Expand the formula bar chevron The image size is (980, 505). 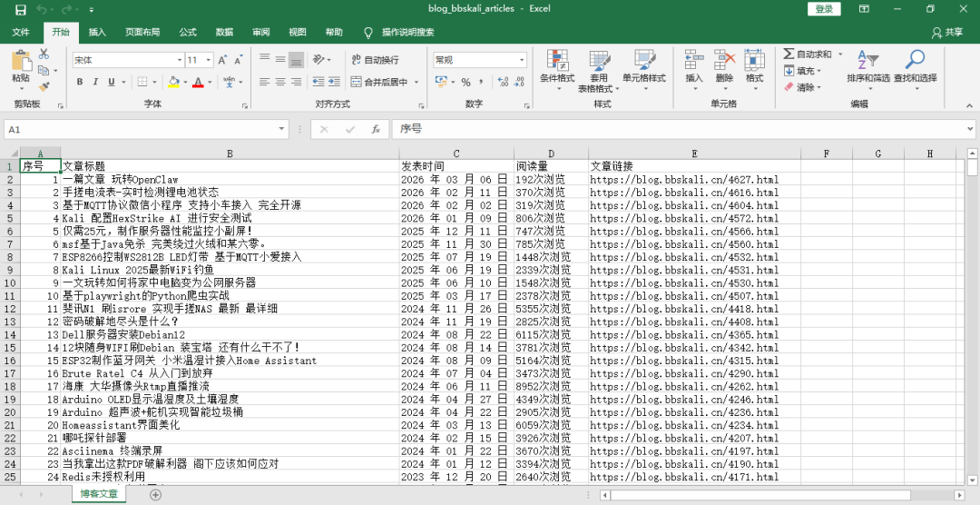(x=970, y=129)
